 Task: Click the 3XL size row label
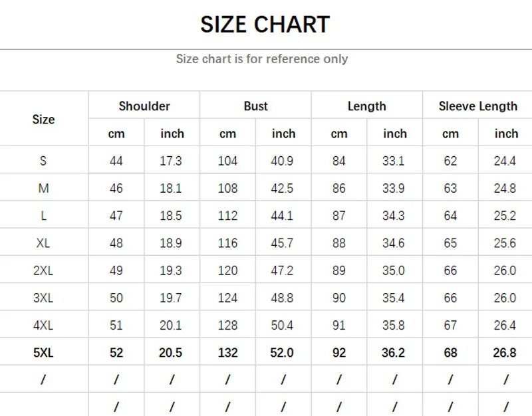[43, 298]
